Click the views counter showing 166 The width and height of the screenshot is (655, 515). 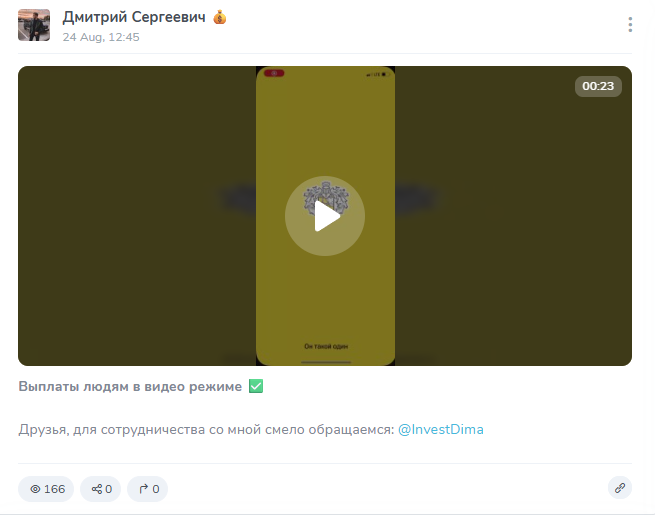[46, 489]
